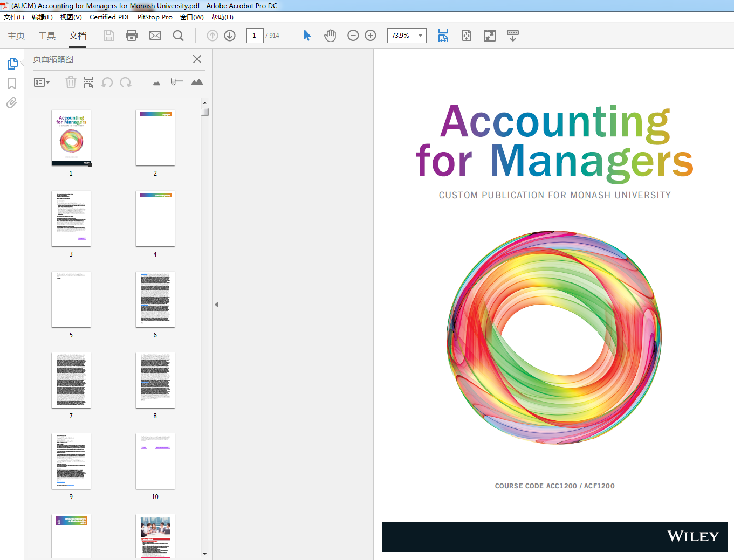Select page 6 thumbnail
The height and width of the screenshot is (560, 734).
point(155,300)
